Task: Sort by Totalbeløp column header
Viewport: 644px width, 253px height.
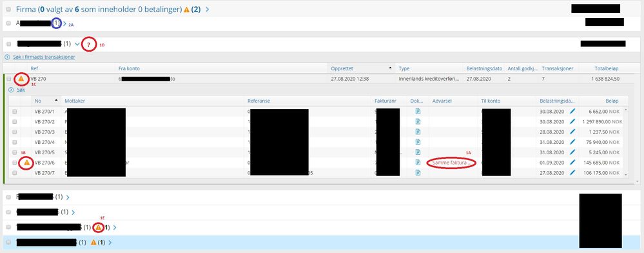Action: pos(606,68)
